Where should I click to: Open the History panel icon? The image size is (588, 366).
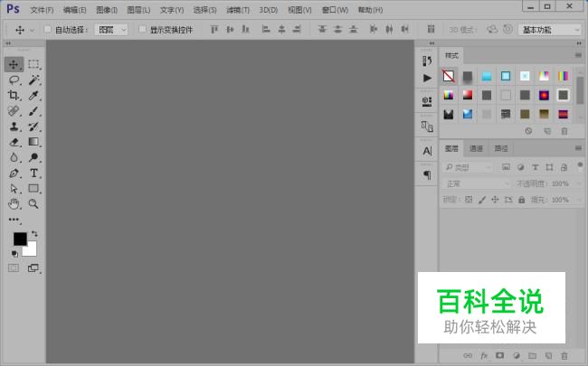pyautogui.click(x=427, y=61)
